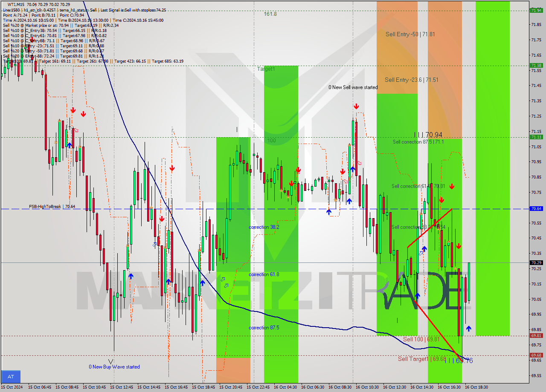
Task: Click the 'Sell %10 @ C_Entry38: 70.54' line
Action: tap(55, 30)
